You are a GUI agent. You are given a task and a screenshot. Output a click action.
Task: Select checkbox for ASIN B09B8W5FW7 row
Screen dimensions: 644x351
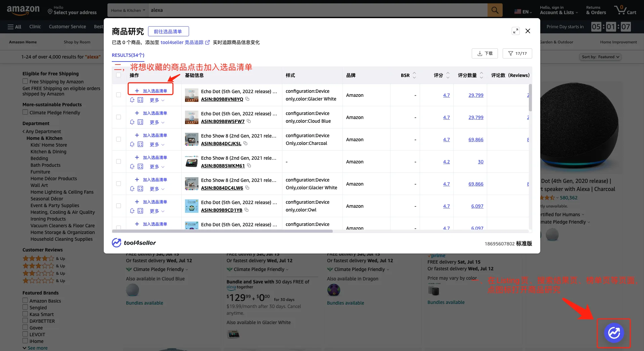click(x=119, y=117)
